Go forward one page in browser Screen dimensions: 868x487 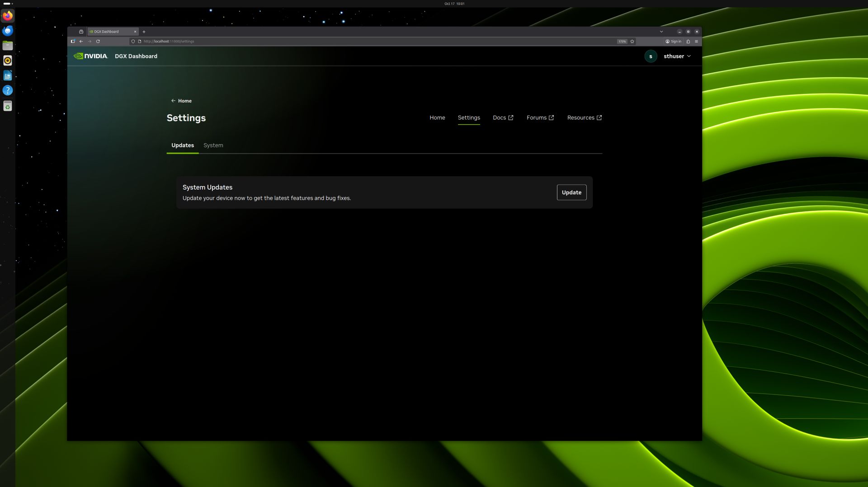(90, 41)
